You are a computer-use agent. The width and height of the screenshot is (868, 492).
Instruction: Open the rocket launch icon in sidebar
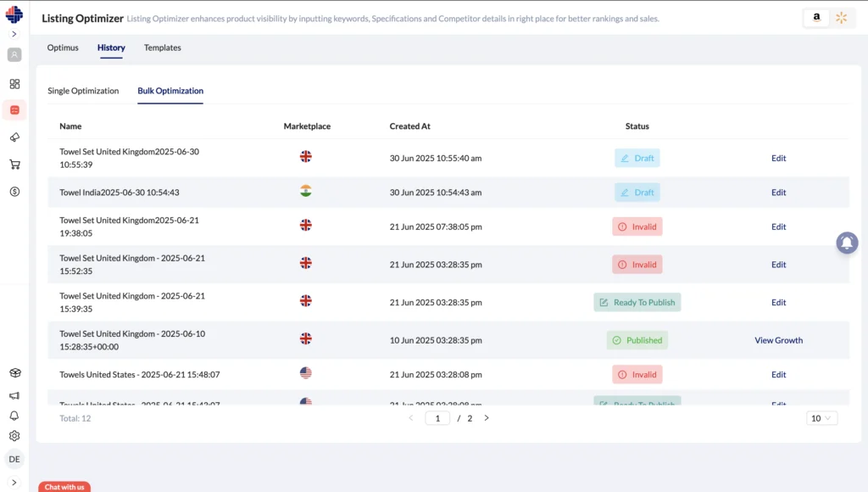pyautogui.click(x=14, y=137)
